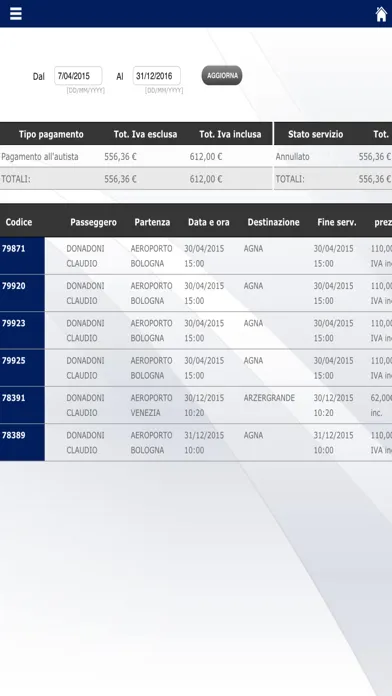Go to home via house icon
This screenshot has height=696, width=392.
(381, 14)
